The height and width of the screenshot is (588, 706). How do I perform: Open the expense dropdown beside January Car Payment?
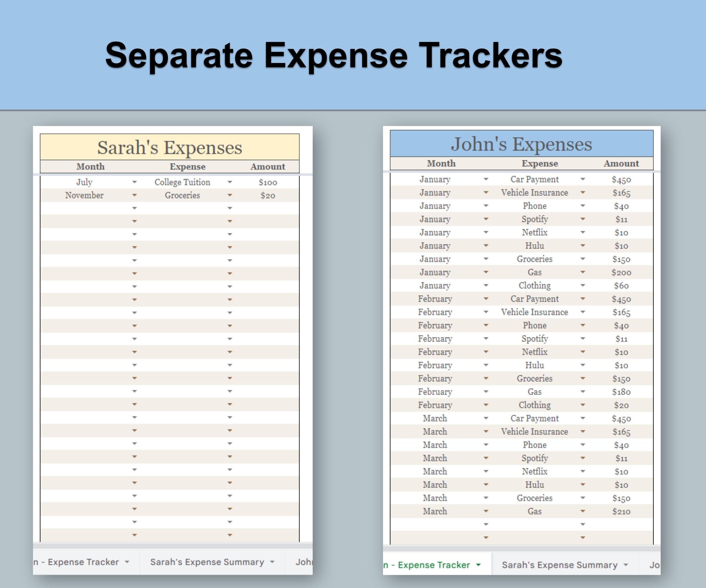pos(583,179)
